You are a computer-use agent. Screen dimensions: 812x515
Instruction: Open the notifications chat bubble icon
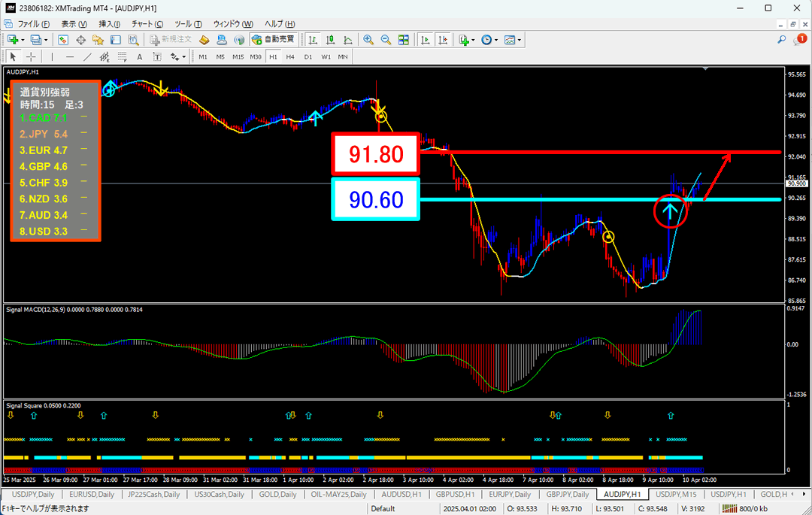pyautogui.click(x=799, y=39)
